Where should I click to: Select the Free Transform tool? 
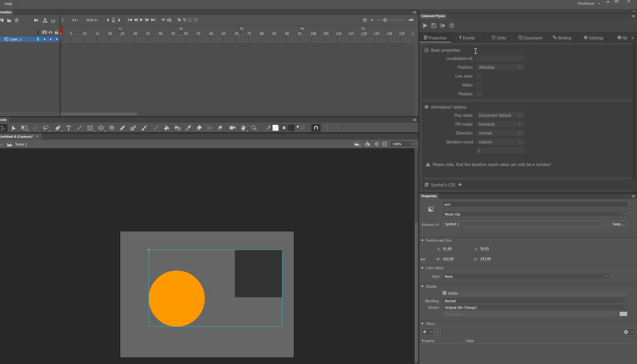click(24, 127)
